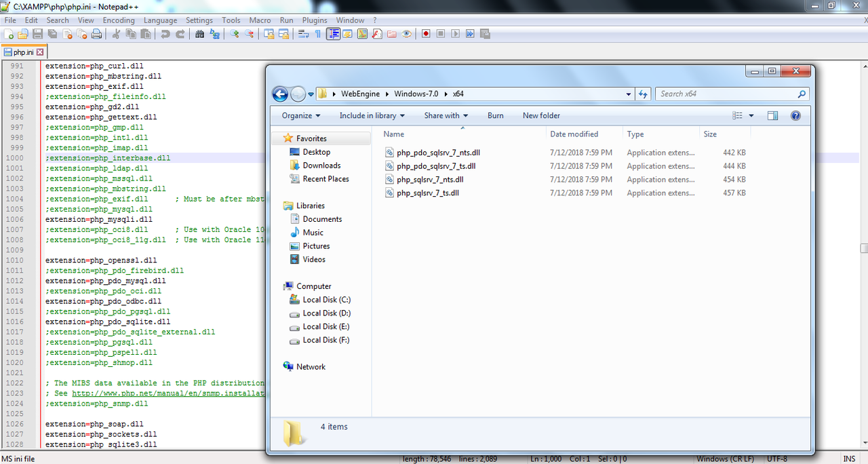Zoom in using the toolbar magnifier
Image resolution: width=868 pixels, height=464 pixels.
234,34
